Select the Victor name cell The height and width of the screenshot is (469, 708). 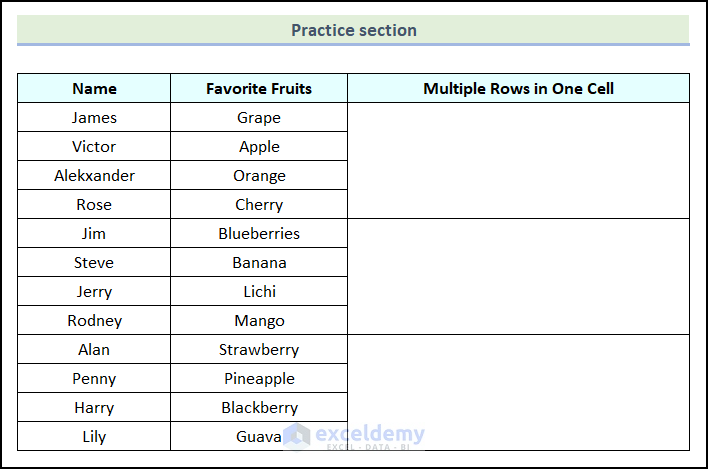pos(94,146)
